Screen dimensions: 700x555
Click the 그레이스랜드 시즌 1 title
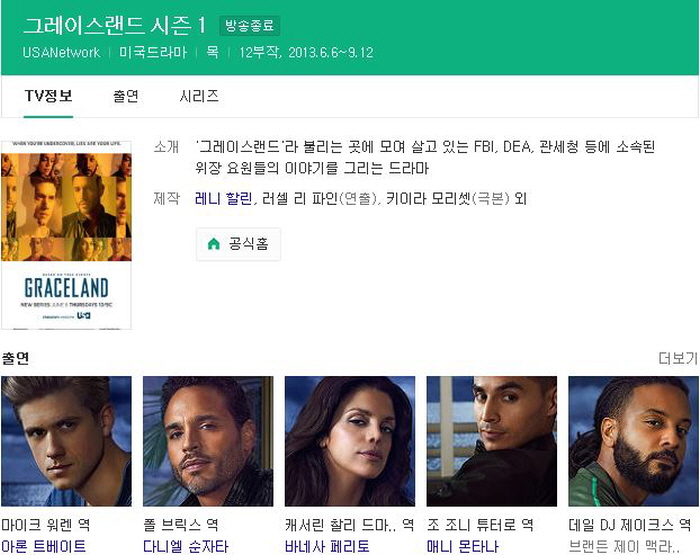(115, 25)
